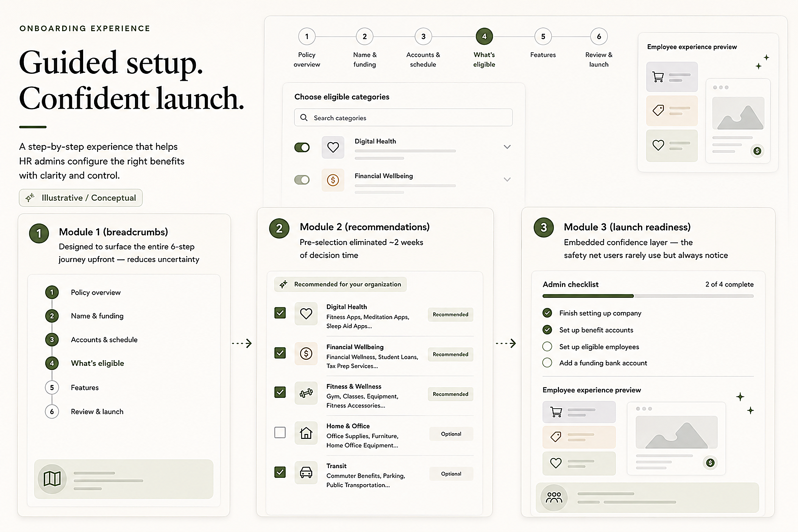798x532 pixels.
Task: Click the heart icon in Module 3 preview
Action: click(556, 463)
